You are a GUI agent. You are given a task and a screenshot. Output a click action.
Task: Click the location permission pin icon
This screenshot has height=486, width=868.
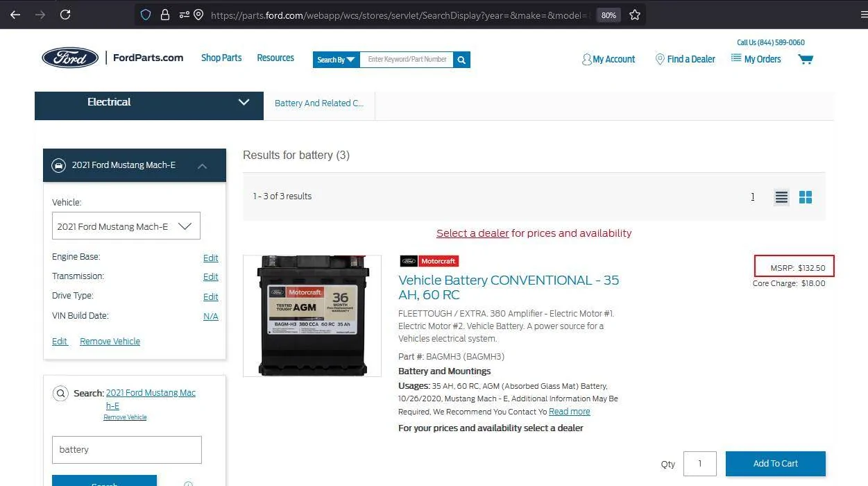(198, 15)
